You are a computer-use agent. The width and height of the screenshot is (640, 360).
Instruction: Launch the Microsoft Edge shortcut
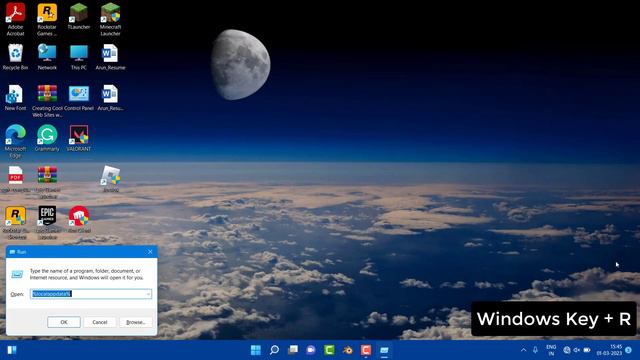pos(16,141)
